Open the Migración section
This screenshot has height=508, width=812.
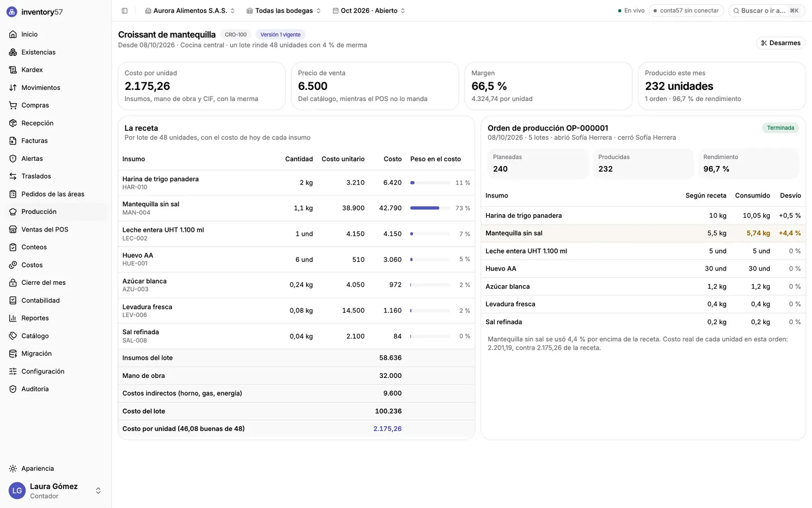(55, 354)
